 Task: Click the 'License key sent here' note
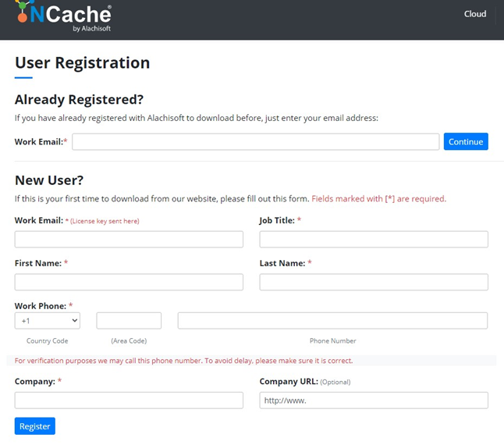coord(105,222)
